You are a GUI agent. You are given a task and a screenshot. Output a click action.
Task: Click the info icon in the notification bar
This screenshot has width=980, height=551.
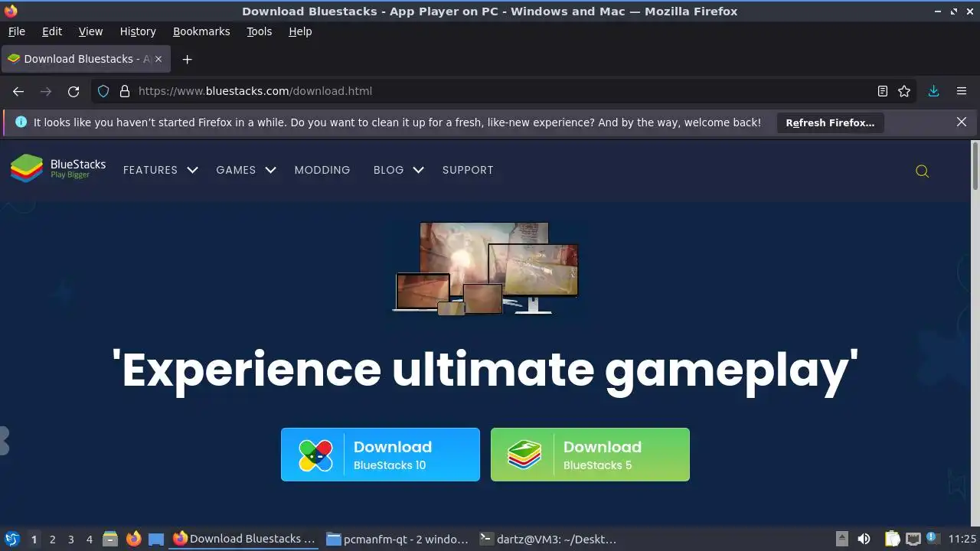21,122
